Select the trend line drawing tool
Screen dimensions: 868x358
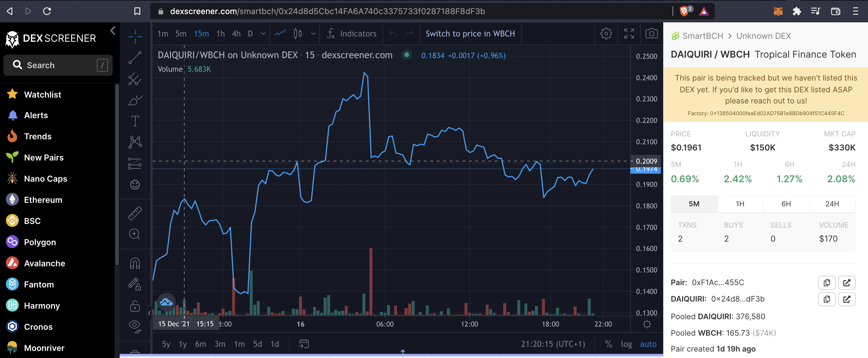(135, 58)
